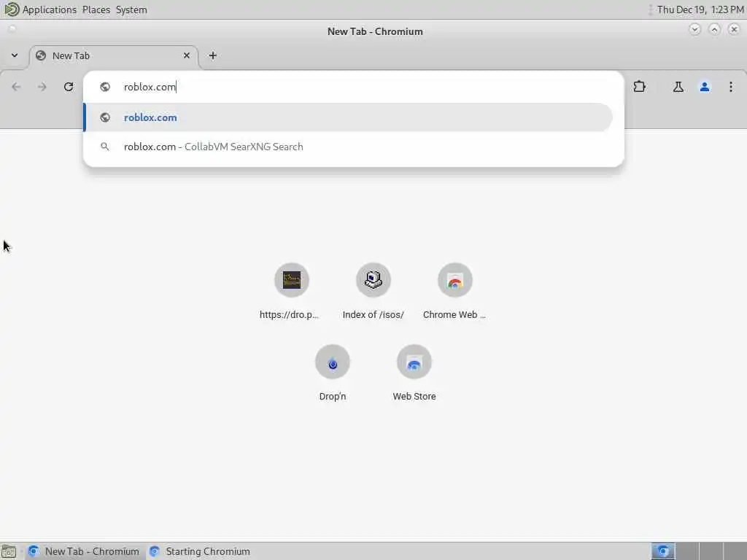Open the System menu
Image resolution: width=747 pixels, height=560 pixels.
click(131, 9)
